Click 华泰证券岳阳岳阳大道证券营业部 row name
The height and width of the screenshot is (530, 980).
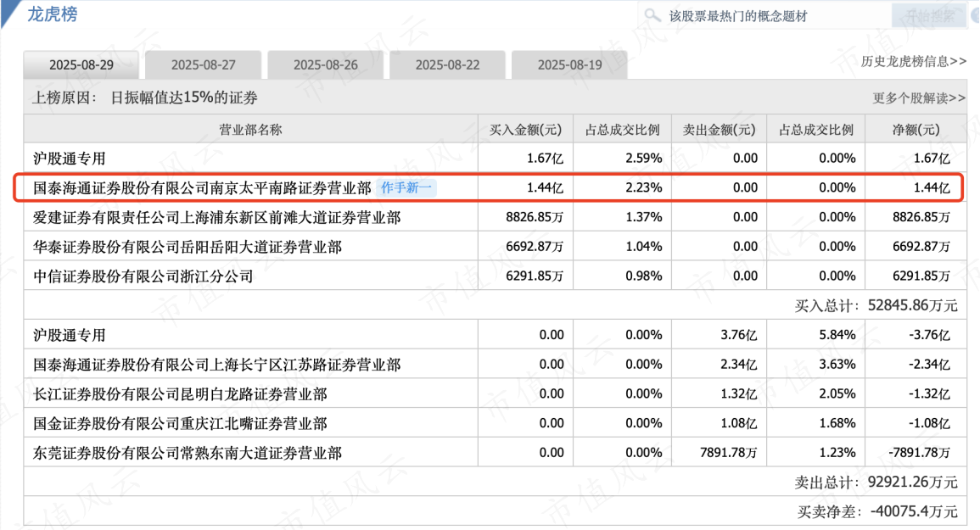click(188, 247)
